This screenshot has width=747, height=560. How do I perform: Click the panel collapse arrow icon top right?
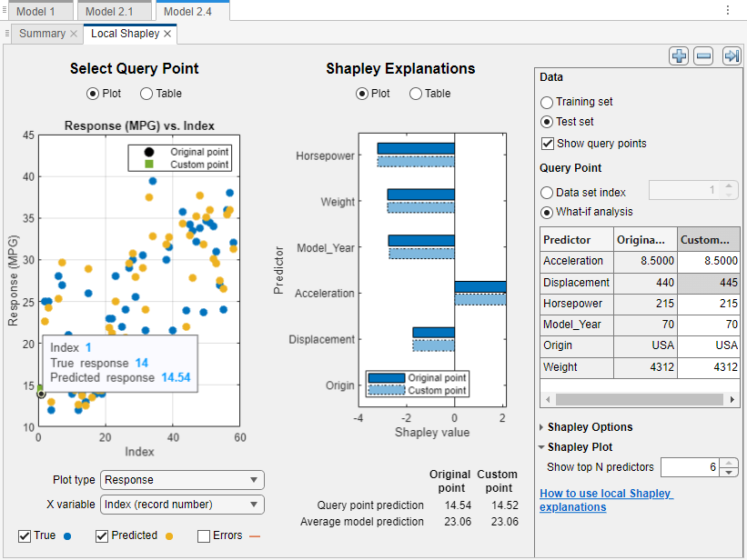[x=731, y=55]
